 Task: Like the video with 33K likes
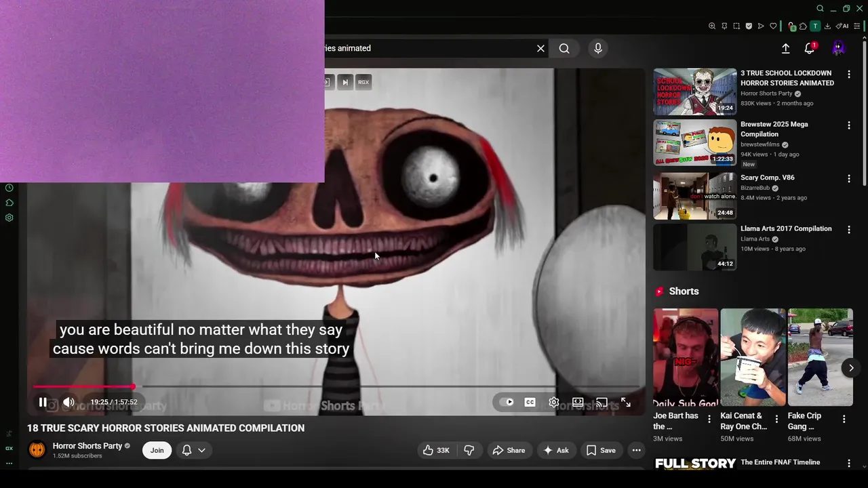[436, 450]
